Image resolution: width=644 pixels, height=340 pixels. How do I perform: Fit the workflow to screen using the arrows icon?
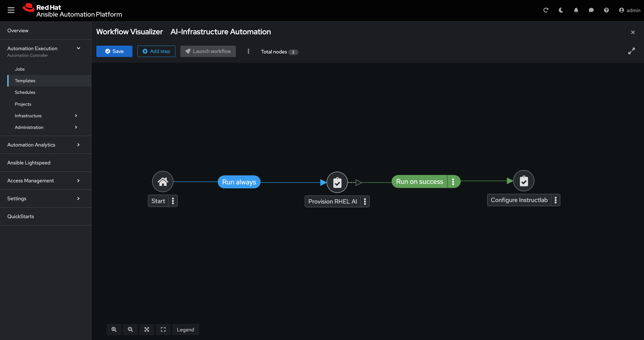point(147,330)
